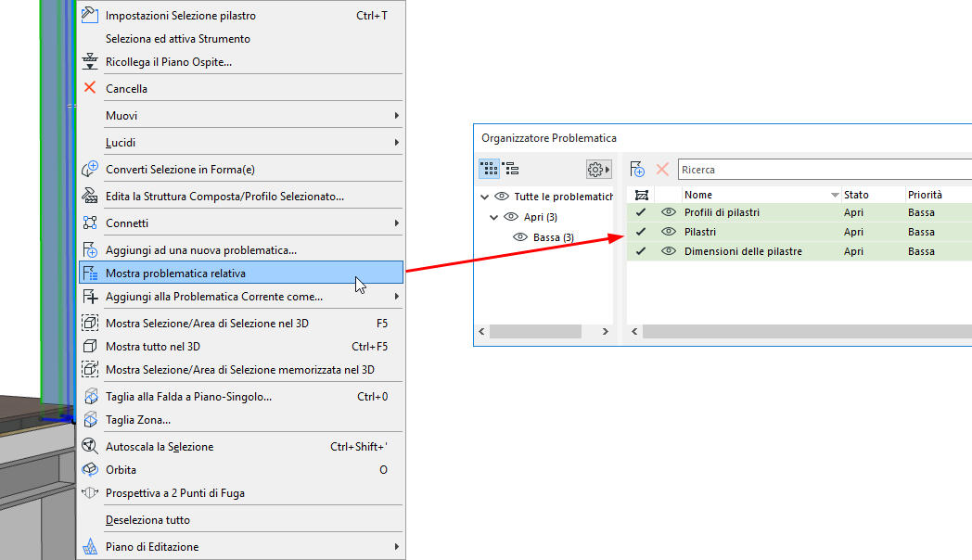Click the Taglia Zona icon

[91, 419]
